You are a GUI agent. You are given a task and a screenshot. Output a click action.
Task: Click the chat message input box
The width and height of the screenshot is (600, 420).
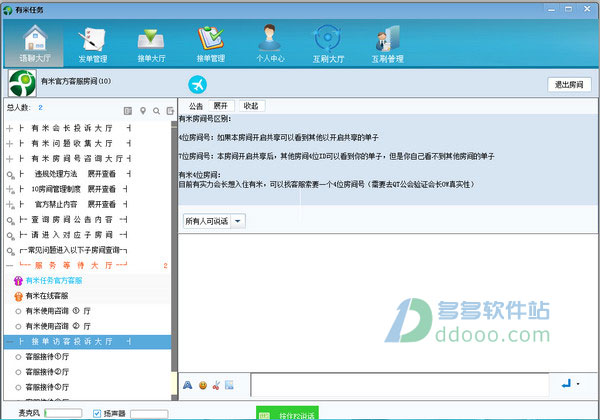pos(400,385)
